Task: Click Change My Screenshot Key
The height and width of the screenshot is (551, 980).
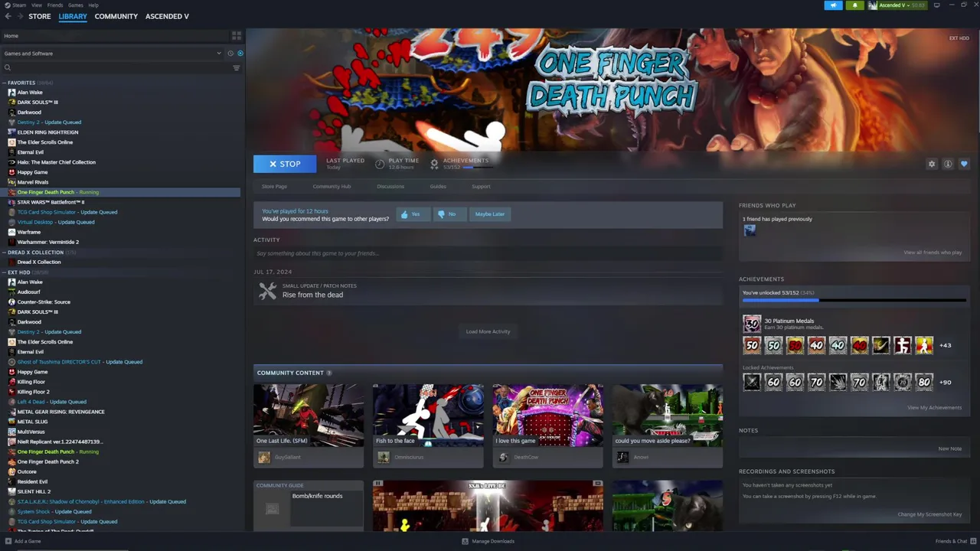Action: coord(929,514)
